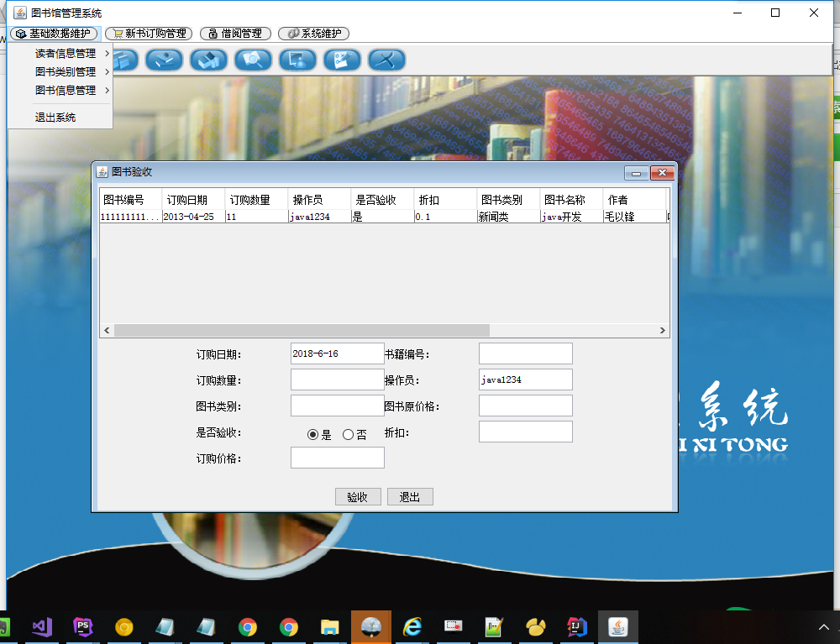Click the 验收 button

point(358,497)
